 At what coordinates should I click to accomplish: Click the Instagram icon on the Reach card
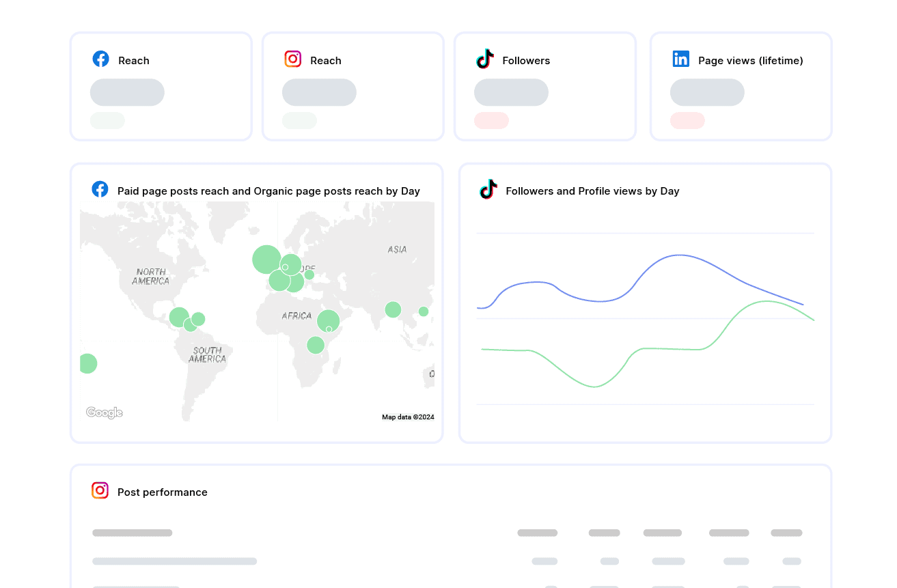pos(293,59)
